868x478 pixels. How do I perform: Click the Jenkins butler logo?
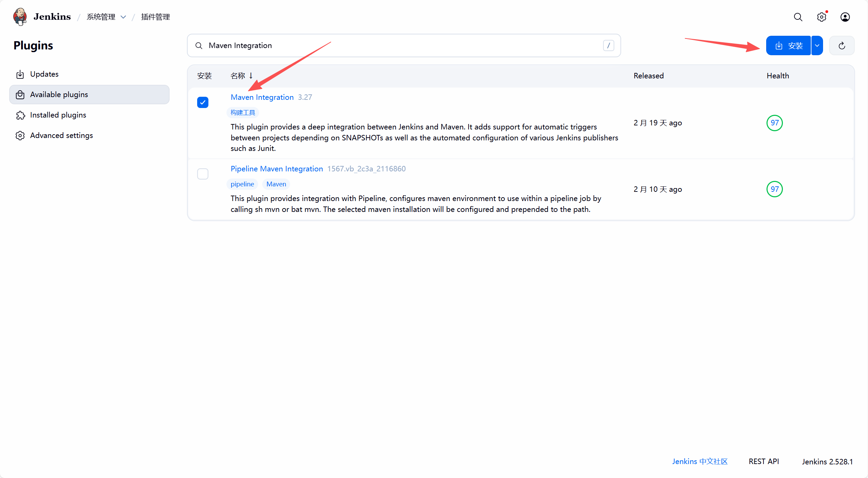[x=20, y=17]
